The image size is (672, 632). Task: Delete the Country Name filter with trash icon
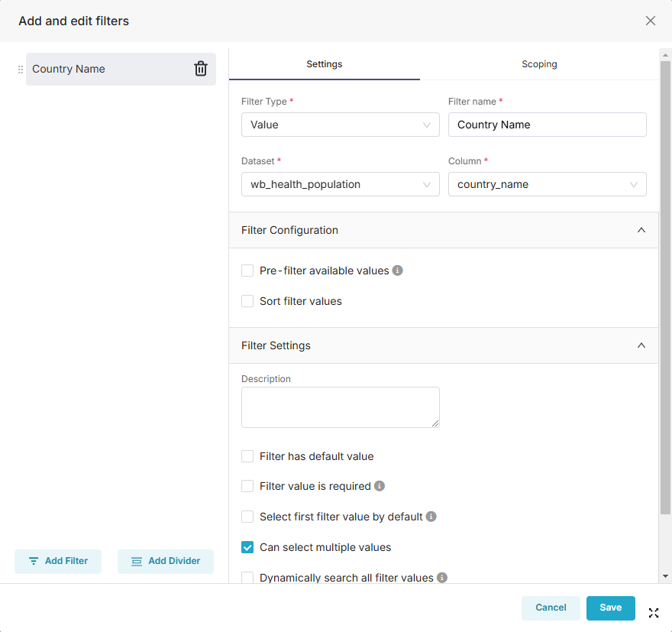coord(201,69)
